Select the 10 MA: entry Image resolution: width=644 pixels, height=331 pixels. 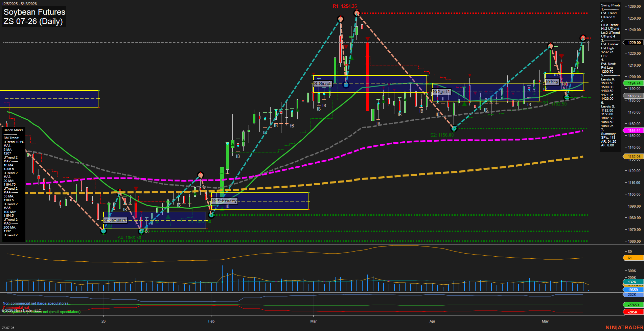point(9,165)
